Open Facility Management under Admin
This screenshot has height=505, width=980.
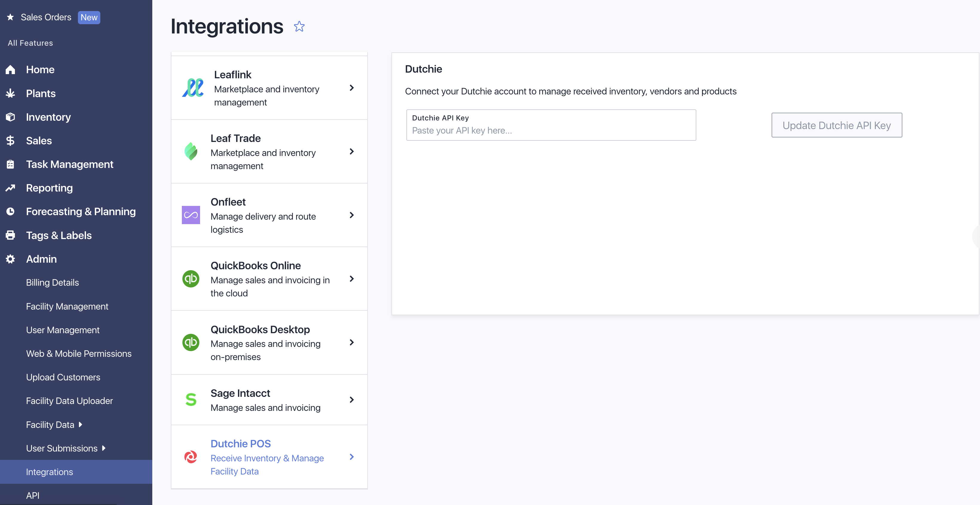click(x=67, y=306)
